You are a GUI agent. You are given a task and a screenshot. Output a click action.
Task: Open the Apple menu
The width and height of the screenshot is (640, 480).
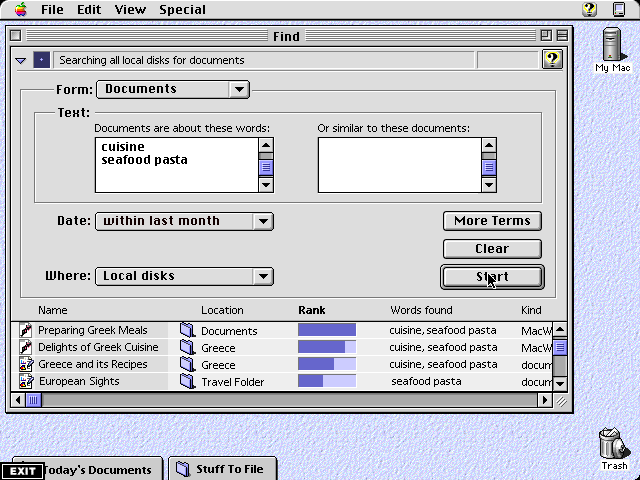click(x=21, y=10)
